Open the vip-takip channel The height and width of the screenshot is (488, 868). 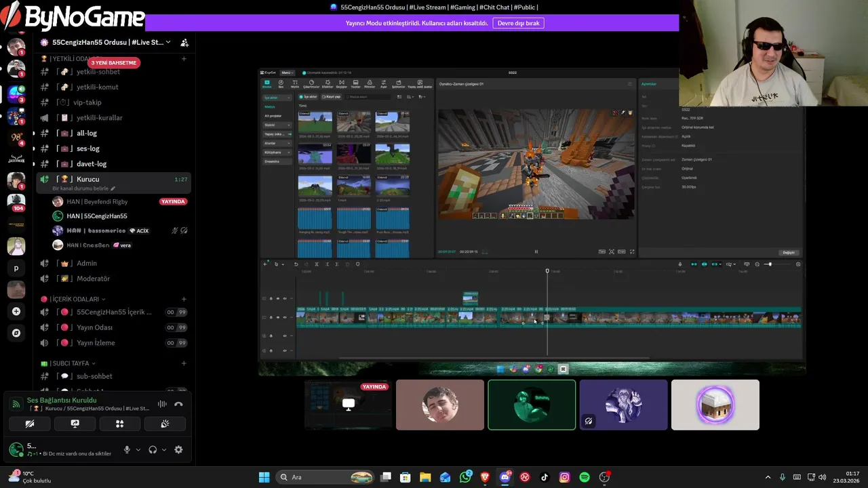114,102
